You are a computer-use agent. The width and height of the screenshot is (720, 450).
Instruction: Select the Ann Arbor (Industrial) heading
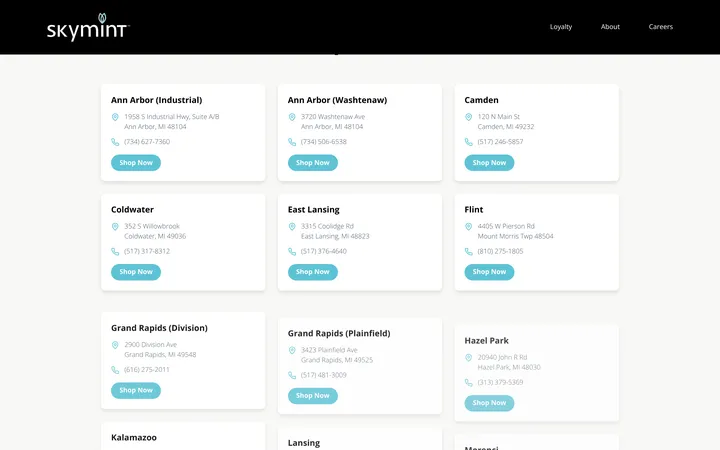click(x=157, y=100)
